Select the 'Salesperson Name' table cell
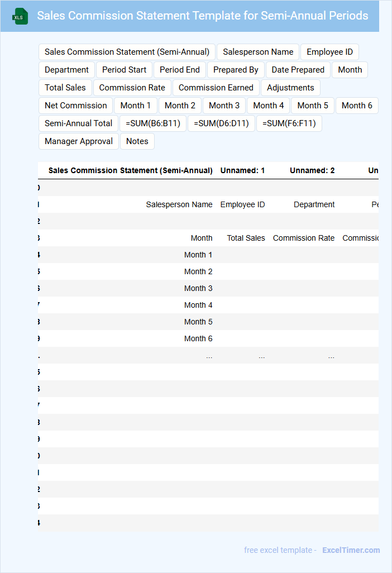Viewport: 392px width, 573px height. click(179, 204)
